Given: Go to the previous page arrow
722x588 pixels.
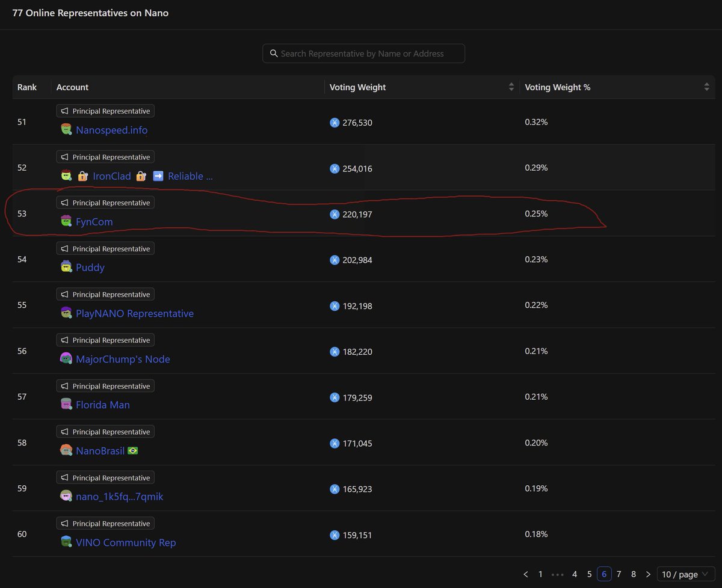Looking at the screenshot, I should coord(526,574).
